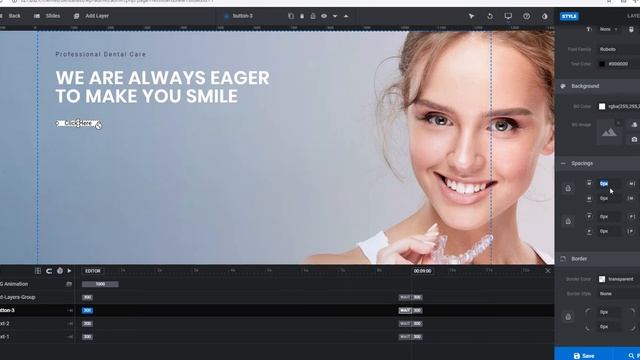The height and width of the screenshot is (360, 640).
Task: Switch to EDITOR timeline mode
Action: click(x=93, y=271)
